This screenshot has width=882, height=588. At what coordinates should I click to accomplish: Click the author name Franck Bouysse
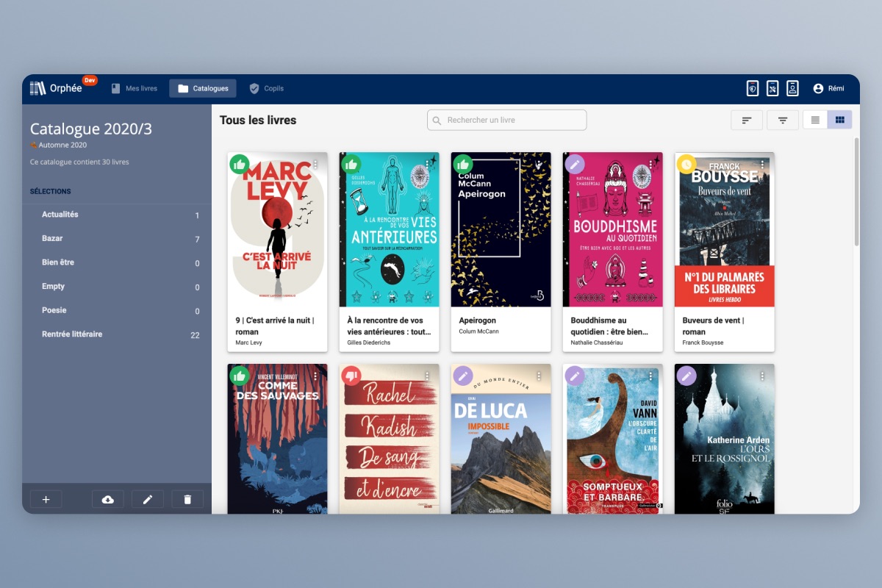click(703, 343)
